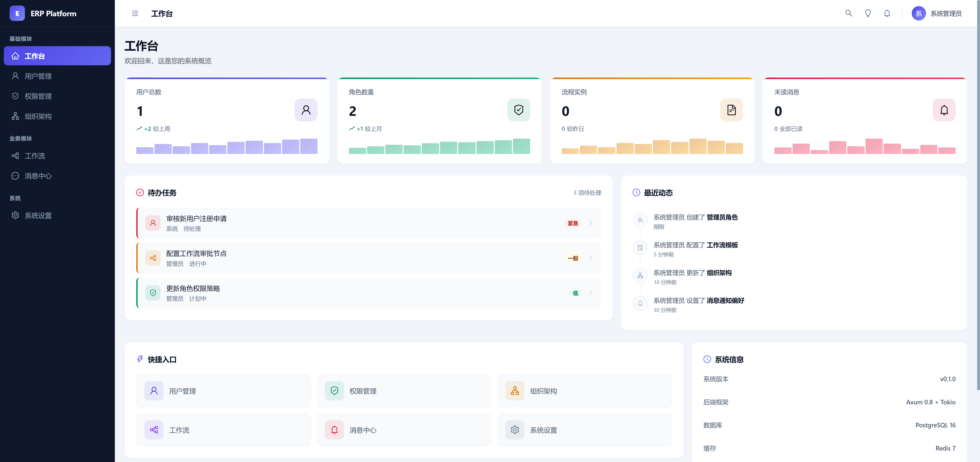Open notifications bell in top bar

tap(887, 13)
